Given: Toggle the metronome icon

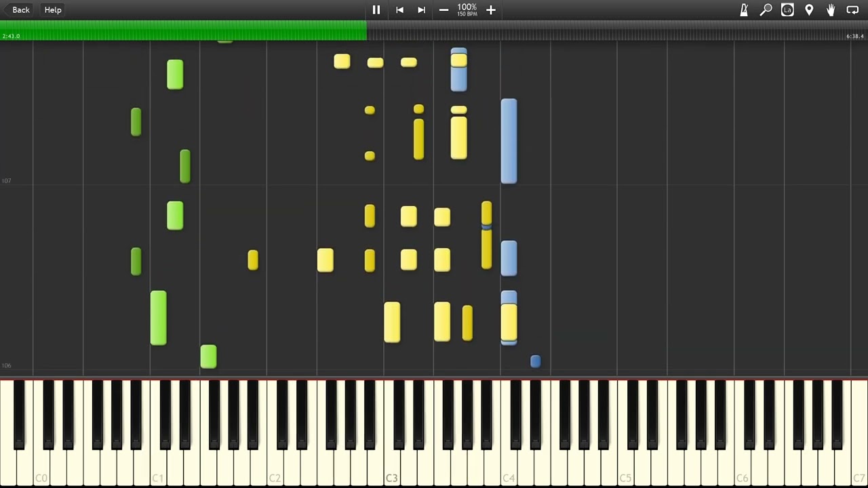Looking at the screenshot, I should click(744, 9).
